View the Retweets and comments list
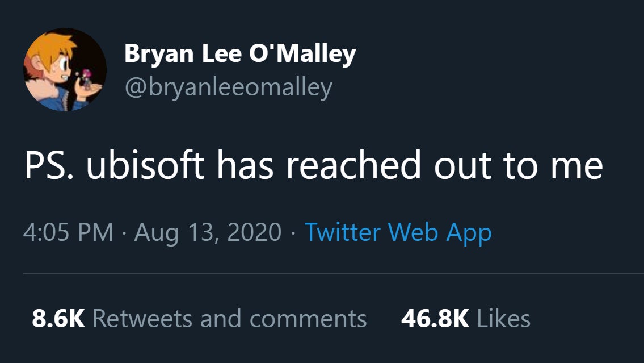 tap(229, 319)
